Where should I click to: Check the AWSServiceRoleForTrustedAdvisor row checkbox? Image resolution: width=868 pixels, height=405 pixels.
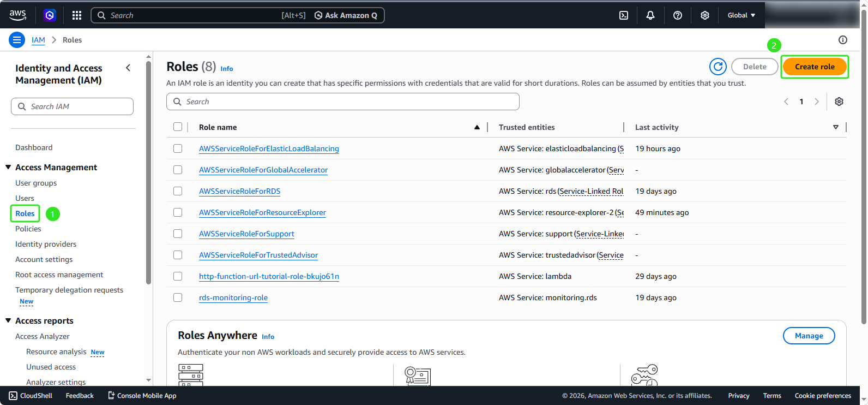178,255
